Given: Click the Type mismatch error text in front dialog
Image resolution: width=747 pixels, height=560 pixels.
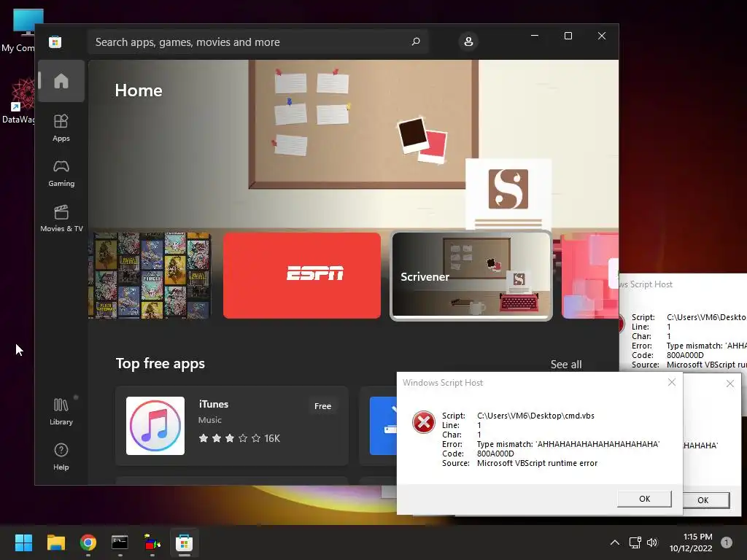Looking at the screenshot, I should (x=568, y=444).
